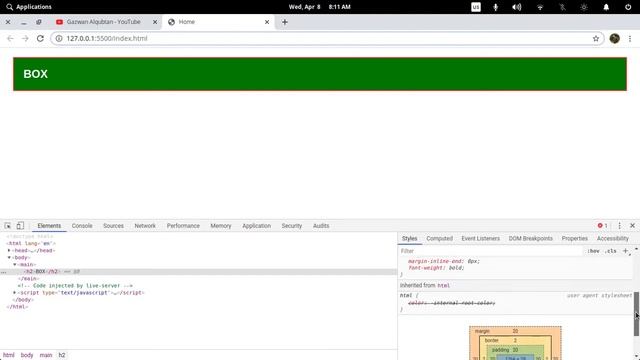Click the 'inherited from html' link
The width and height of the screenshot is (640, 360).
444,286
